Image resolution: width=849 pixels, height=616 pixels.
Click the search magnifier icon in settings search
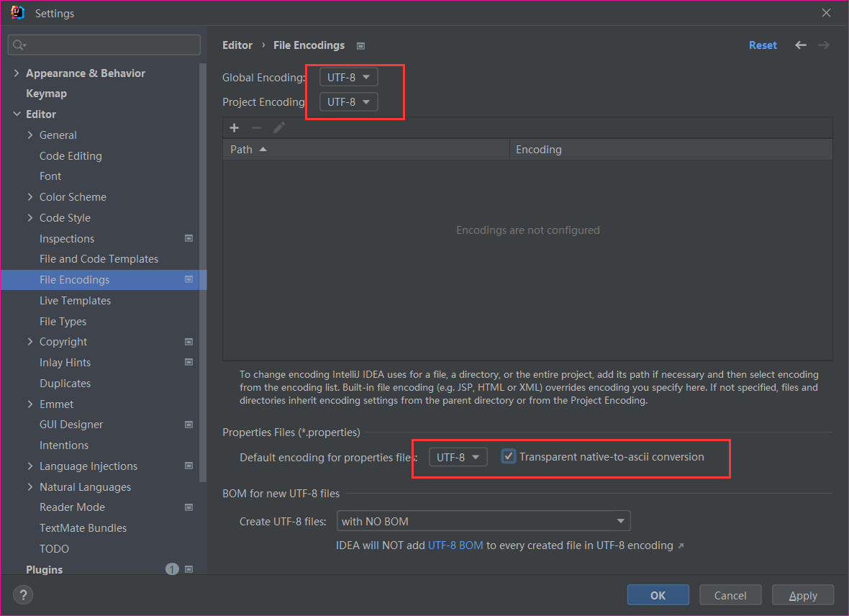(19, 45)
